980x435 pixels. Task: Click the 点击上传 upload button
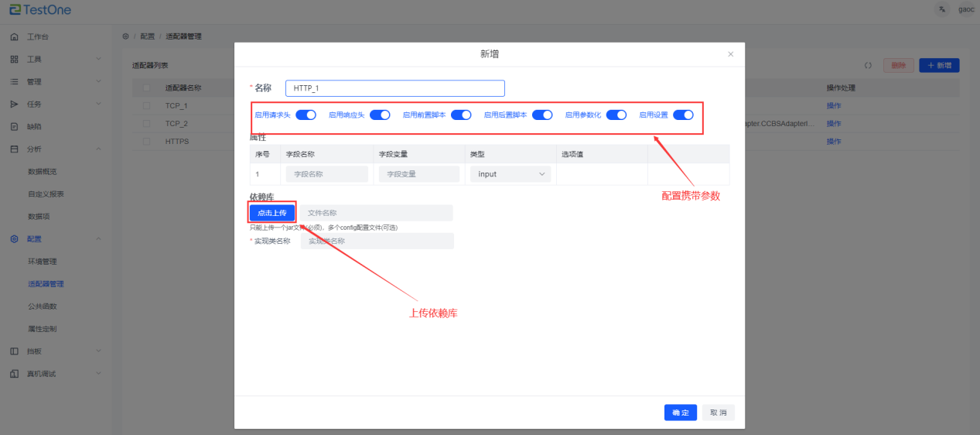272,213
